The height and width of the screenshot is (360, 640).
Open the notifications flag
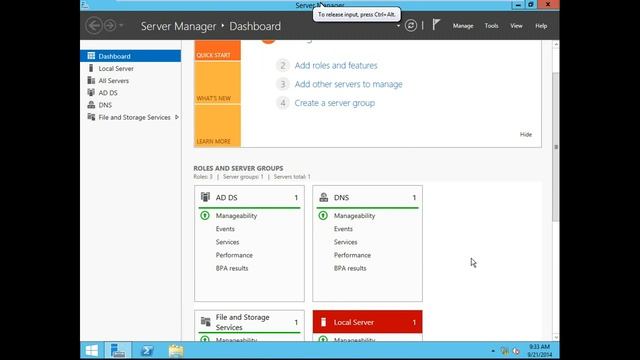click(436, 25)
